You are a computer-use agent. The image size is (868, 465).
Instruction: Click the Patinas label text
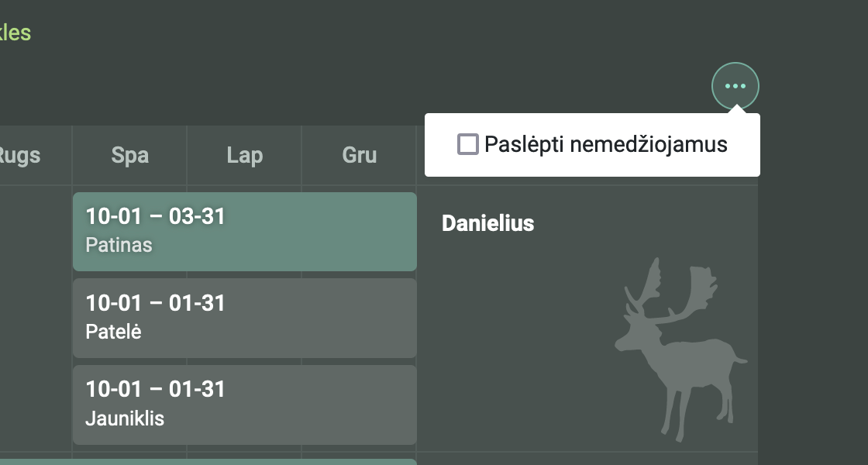pos(119,246)
